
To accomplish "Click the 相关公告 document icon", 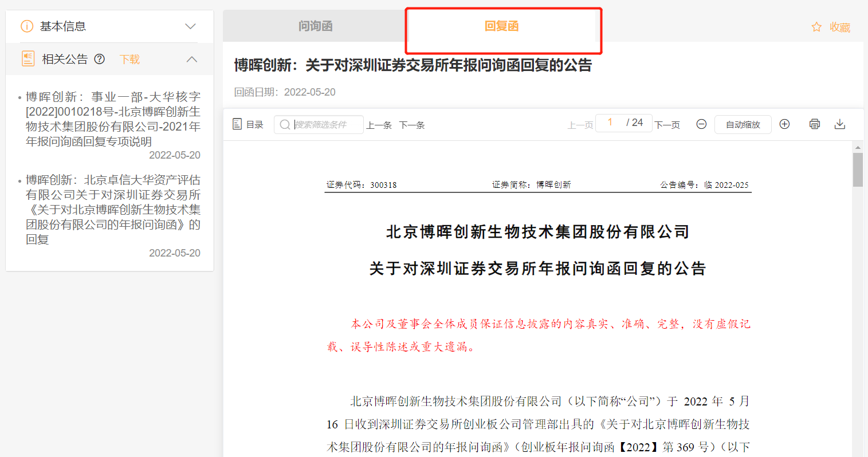I will (28, 58).
